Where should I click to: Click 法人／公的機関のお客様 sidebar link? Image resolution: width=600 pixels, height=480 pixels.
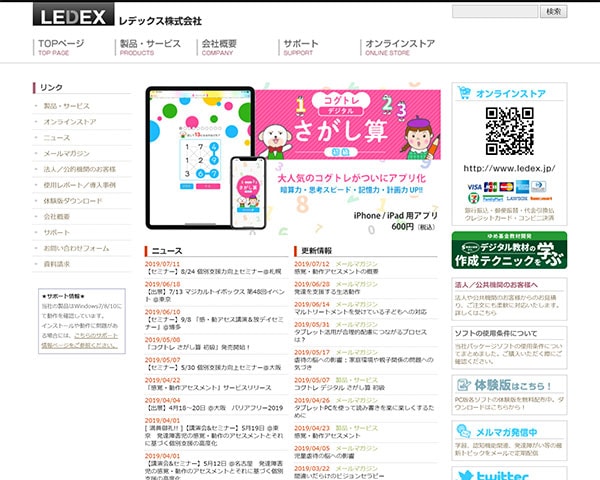pos(80,169)
